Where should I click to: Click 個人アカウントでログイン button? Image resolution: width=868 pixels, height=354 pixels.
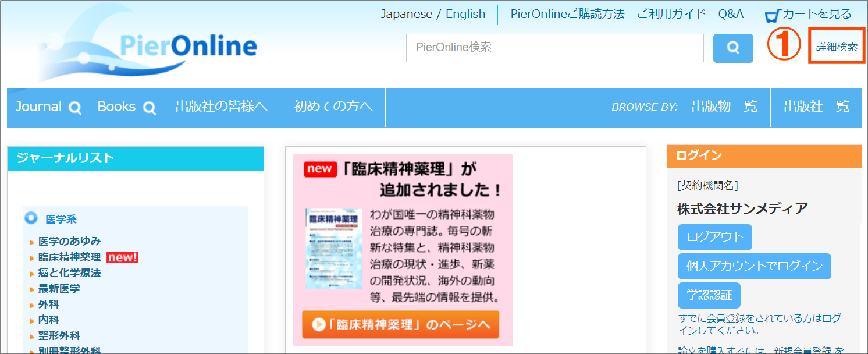click(x=755, y=266)
